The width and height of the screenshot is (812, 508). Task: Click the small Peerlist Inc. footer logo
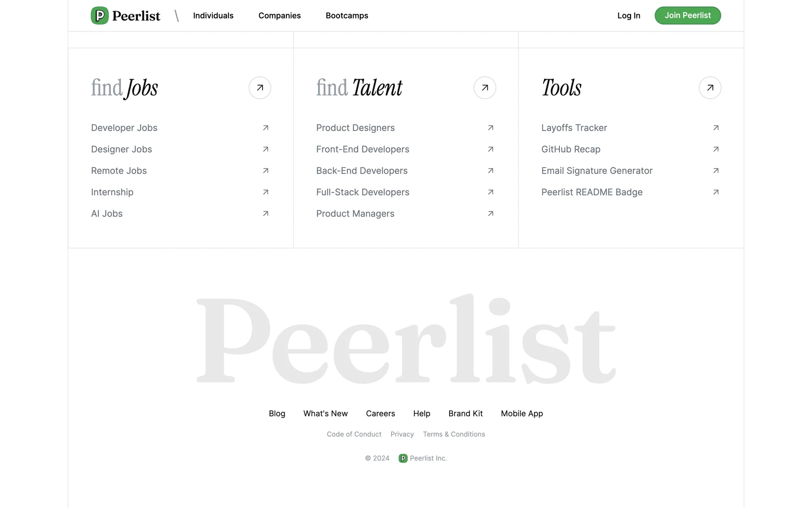pos(403,458)
